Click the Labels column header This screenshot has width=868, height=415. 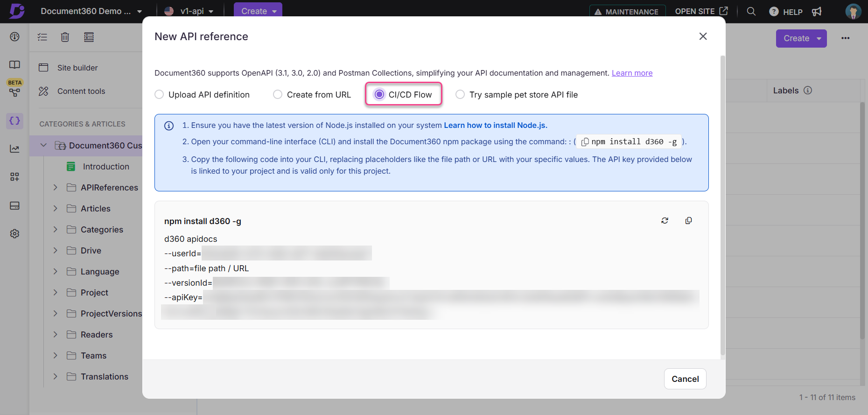(x=786, y=91)
